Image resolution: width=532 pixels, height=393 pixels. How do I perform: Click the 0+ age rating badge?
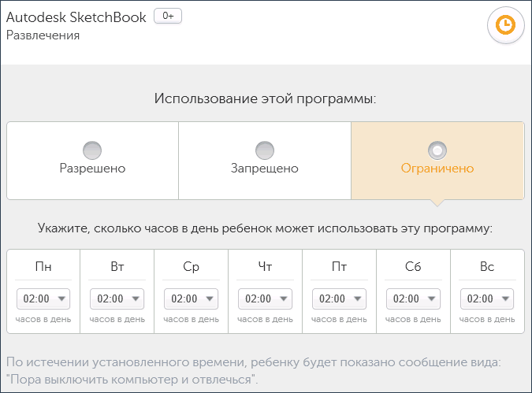(x=167, y=17)
